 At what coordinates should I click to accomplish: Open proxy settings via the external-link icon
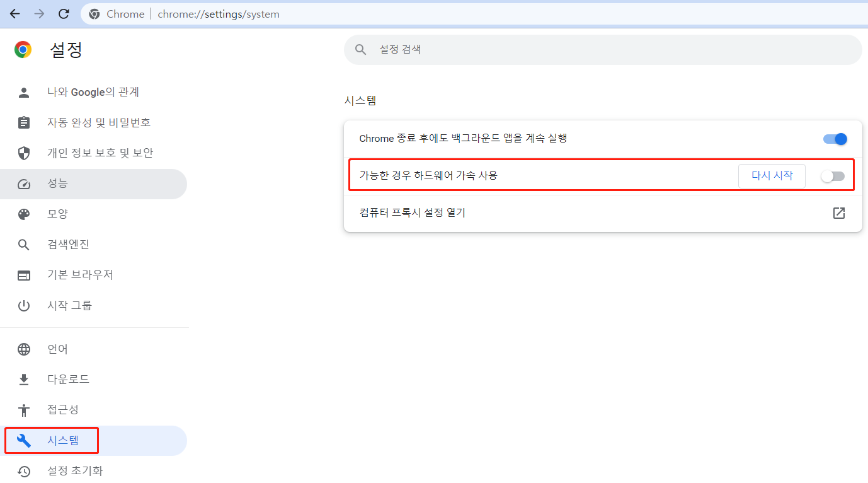pos(839,213)
